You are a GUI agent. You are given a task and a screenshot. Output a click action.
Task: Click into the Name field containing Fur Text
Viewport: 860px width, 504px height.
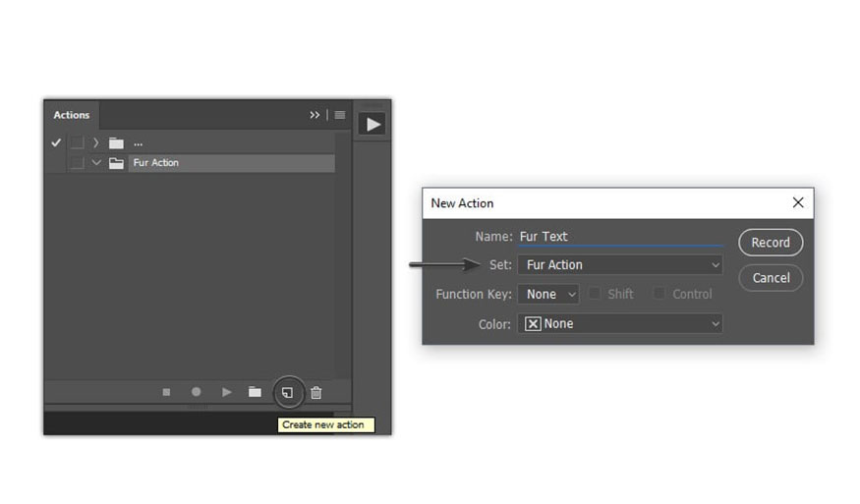coord(620,236)
